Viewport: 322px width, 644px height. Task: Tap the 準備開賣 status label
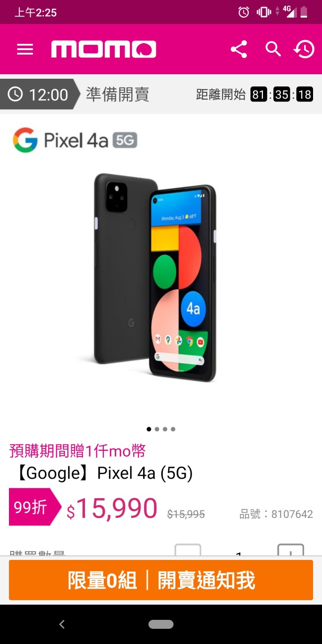(118, 94)
